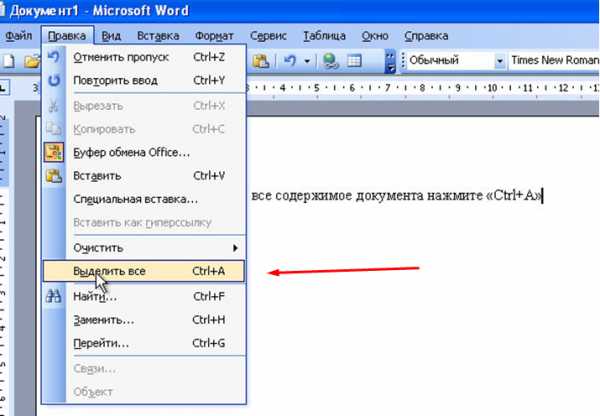Click the Times New Roman font box
The height and width of the screenshot is (416, 600).
coord(554,60)
